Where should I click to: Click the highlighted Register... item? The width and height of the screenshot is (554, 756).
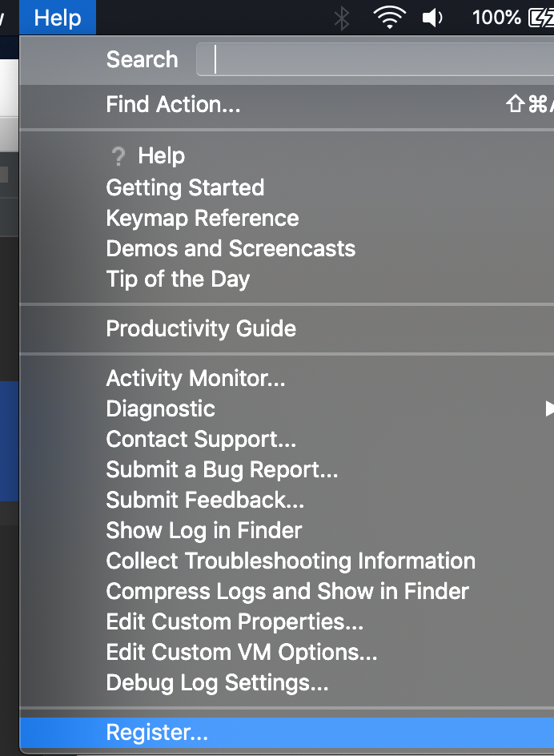tap(287, 732)
